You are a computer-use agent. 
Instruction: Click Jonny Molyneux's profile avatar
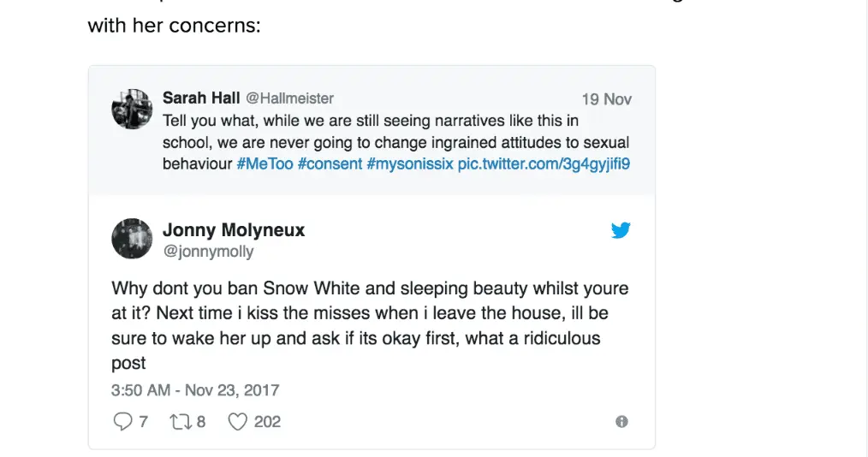pos(132,239)
